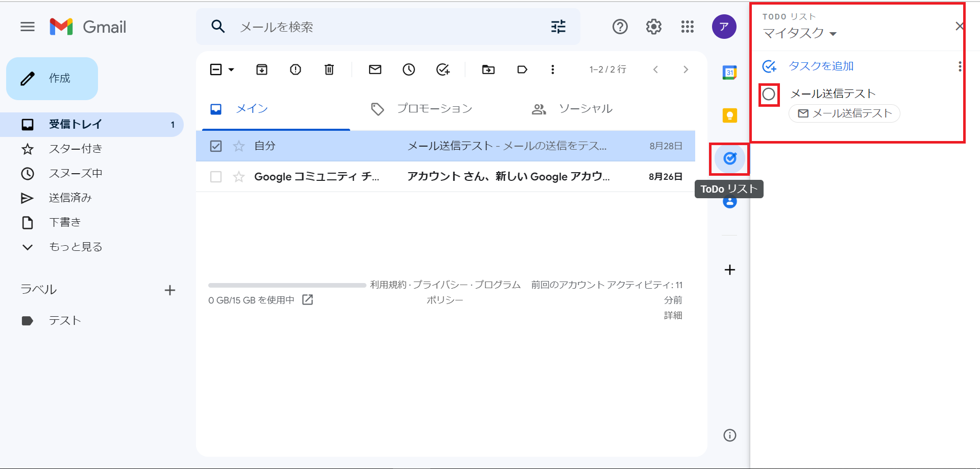This screenshot has height=469, width=980.
Task: Open the select-all checkbox dropdown arrow
Action: (231, 69)
